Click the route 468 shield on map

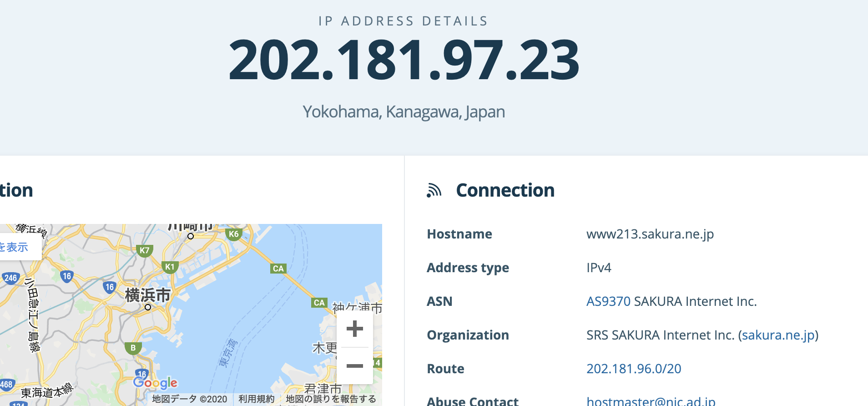[x=6, y=385]
